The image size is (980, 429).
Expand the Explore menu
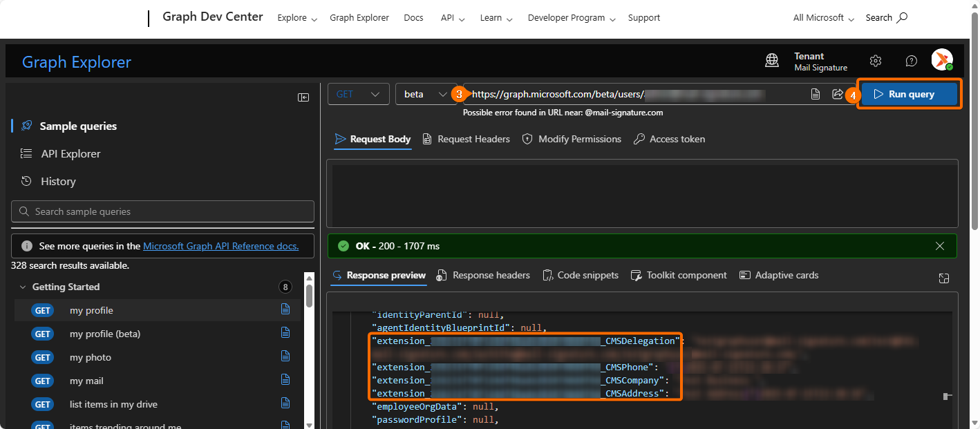click(x=297, y=18)
